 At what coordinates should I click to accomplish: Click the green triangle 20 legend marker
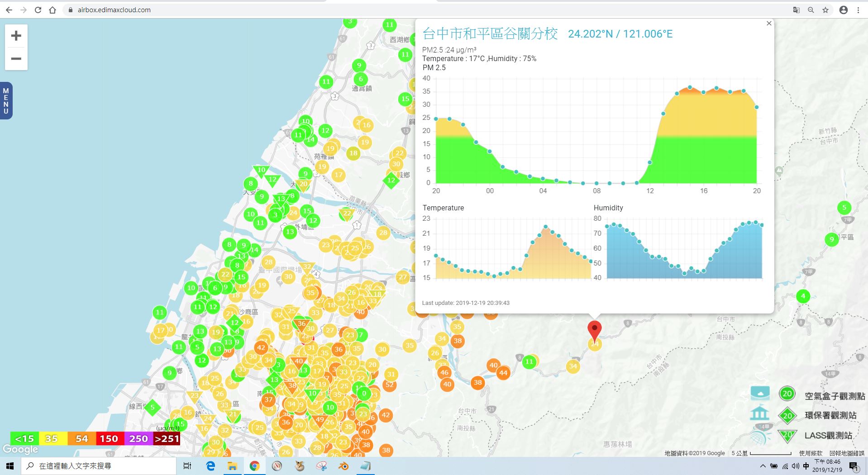click(x=787, y=435)
